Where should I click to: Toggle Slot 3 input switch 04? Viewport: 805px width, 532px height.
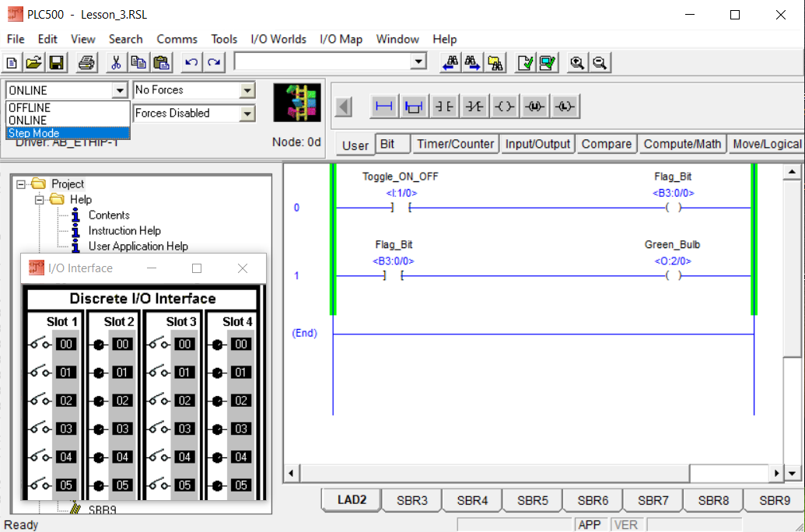click(159, 457)
